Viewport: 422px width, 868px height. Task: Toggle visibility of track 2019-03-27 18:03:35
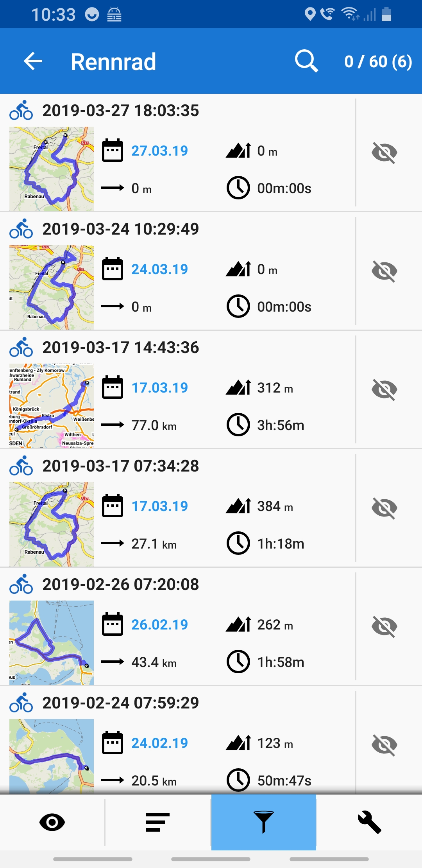(x=384, y=152)
